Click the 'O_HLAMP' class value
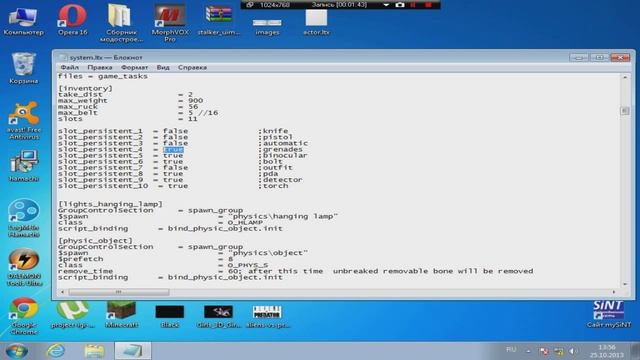The width and height of the screenshot is (640, 360). click(245, 222)
